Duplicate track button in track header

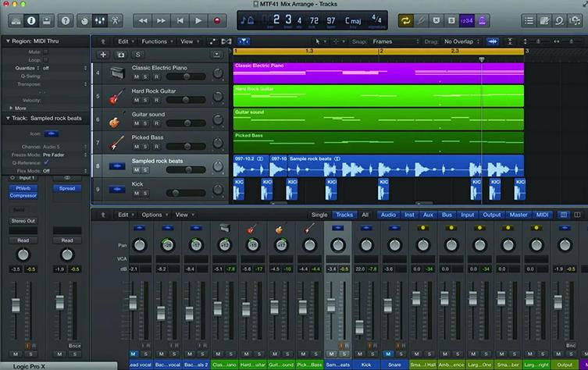pyautogui.click(x=121, y=55)
